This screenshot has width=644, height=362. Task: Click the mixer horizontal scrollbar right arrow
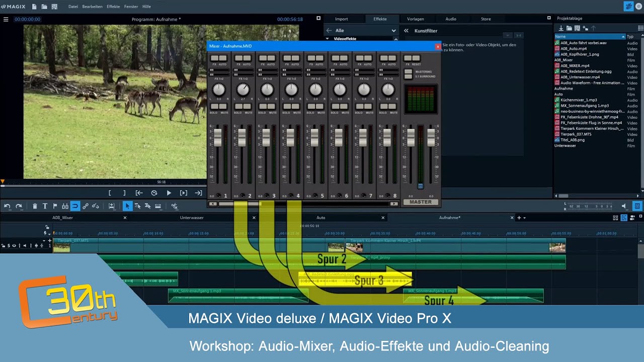pyautogui.click(x=393, y=204)
